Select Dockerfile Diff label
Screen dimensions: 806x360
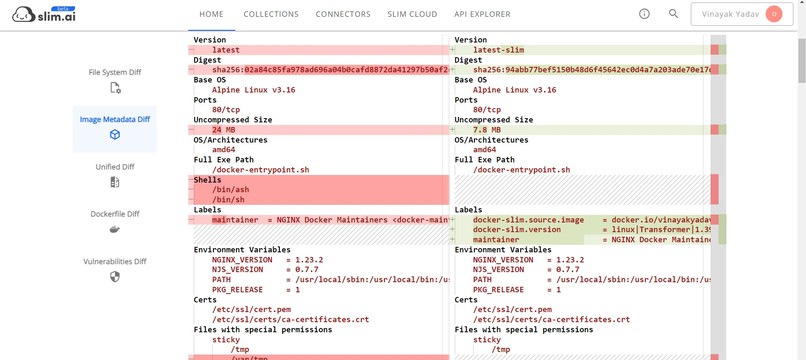pyautogui.click(x=115, y=214)
